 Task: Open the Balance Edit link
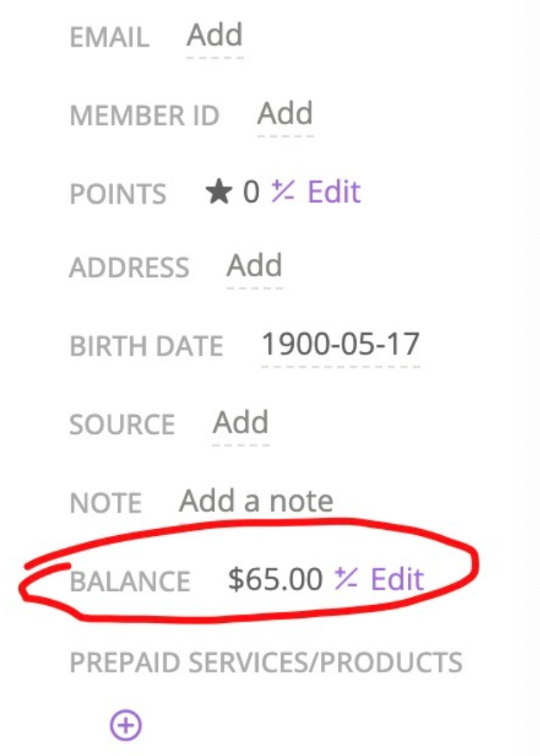pos(398,578)
